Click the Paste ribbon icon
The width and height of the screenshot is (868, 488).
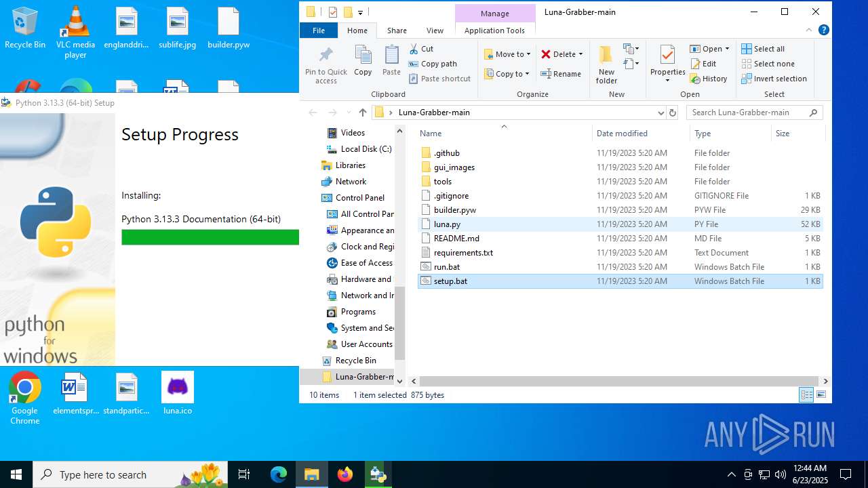pos(391,56)
